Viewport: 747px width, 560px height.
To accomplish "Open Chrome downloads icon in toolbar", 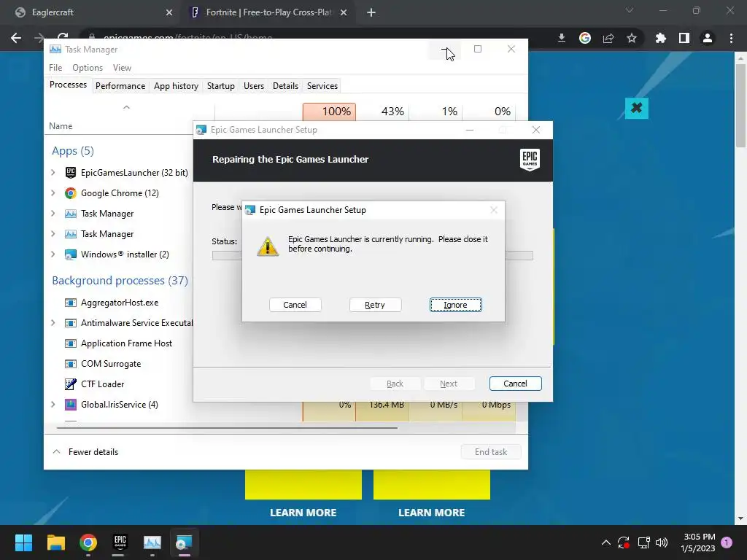I will [562, 38].
